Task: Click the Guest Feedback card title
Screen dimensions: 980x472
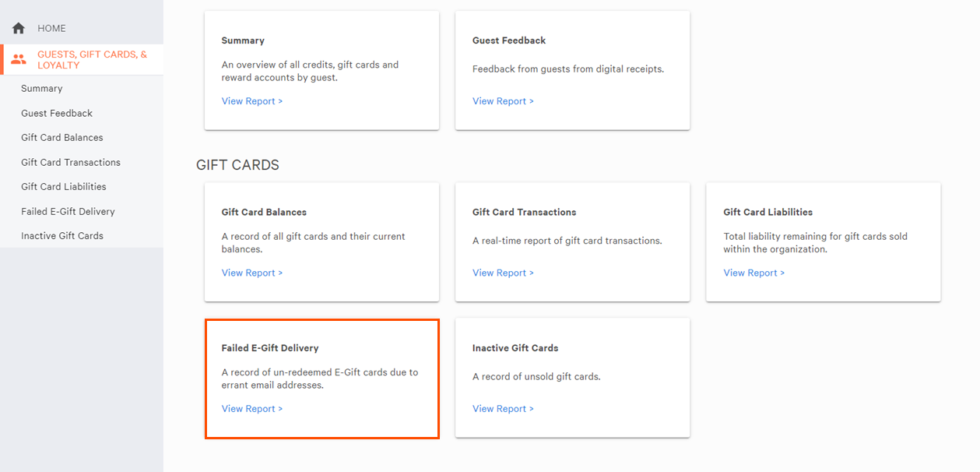Action: pyautogui.click(x=509, y=41)
